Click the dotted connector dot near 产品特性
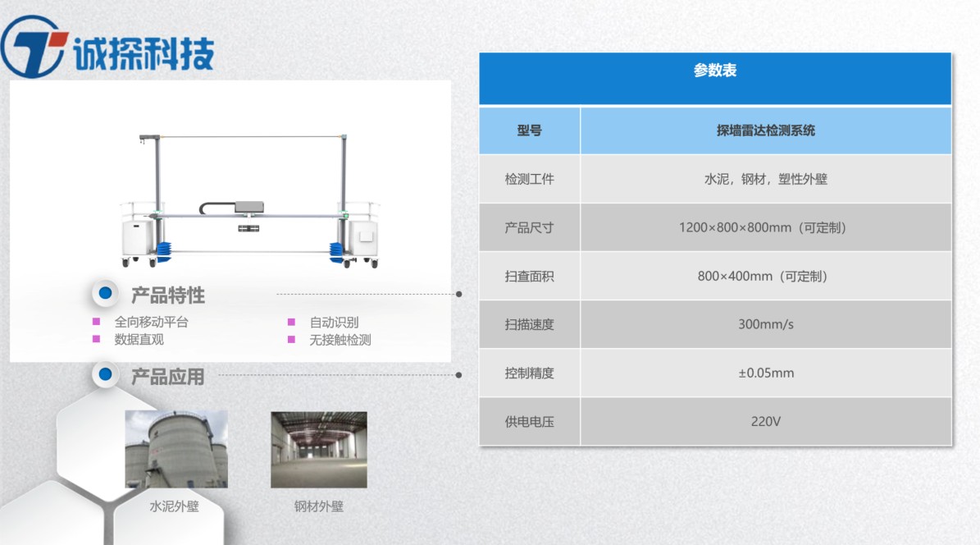 pyautogui.click(x=459, y=293)
